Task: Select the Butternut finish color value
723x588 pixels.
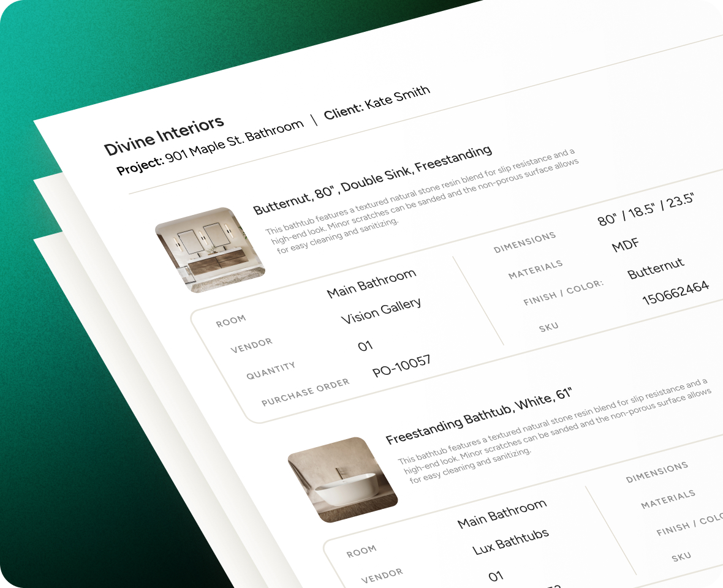Action: pos(656,268)
